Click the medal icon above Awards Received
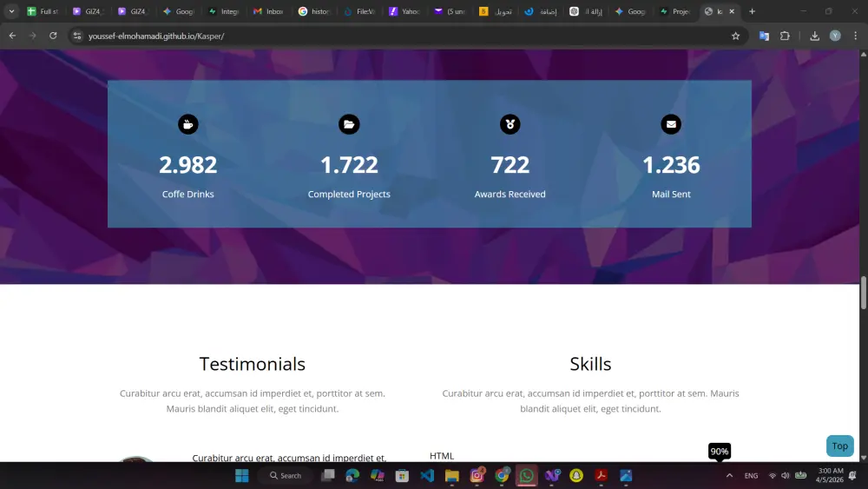This screenshot has height=489, width=868. [510, 124]
